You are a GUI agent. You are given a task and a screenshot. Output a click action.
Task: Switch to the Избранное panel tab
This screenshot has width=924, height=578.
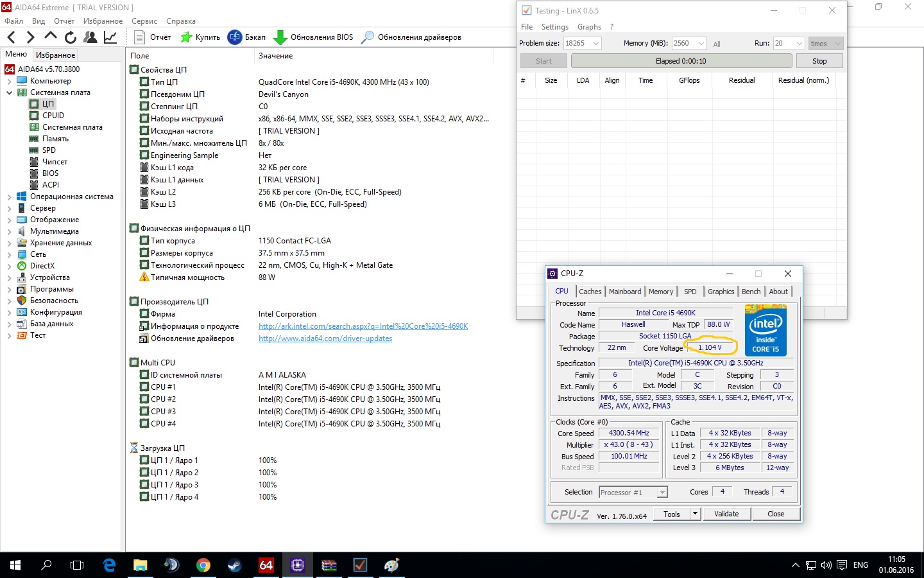(x=55, y=55)
